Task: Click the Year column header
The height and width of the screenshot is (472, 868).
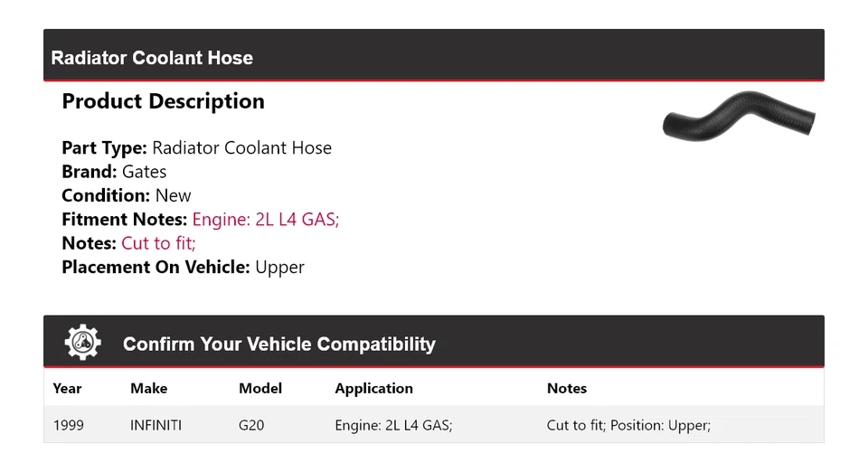Action: (67, 388)
